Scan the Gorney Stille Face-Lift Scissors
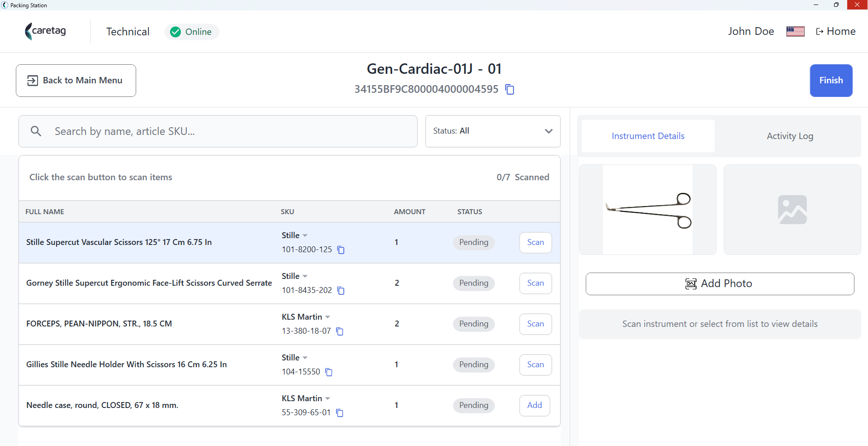The width and height of the screenshot is (868, 446). pos(536,283)
